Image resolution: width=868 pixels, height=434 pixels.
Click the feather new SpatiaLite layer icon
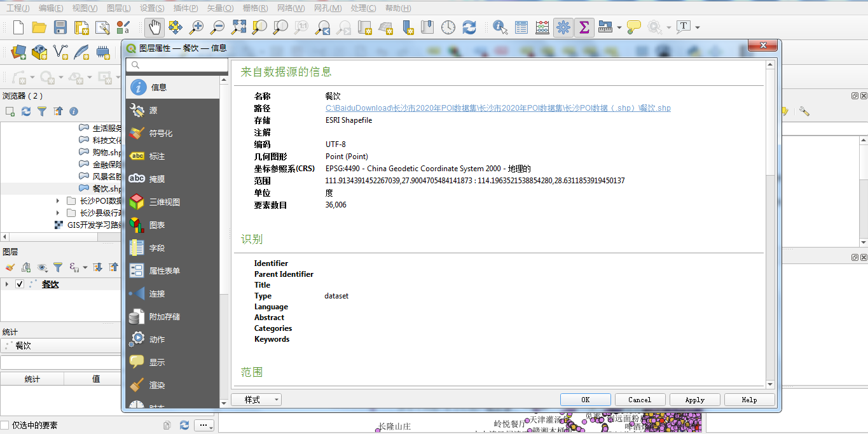[x=81, y=52]
